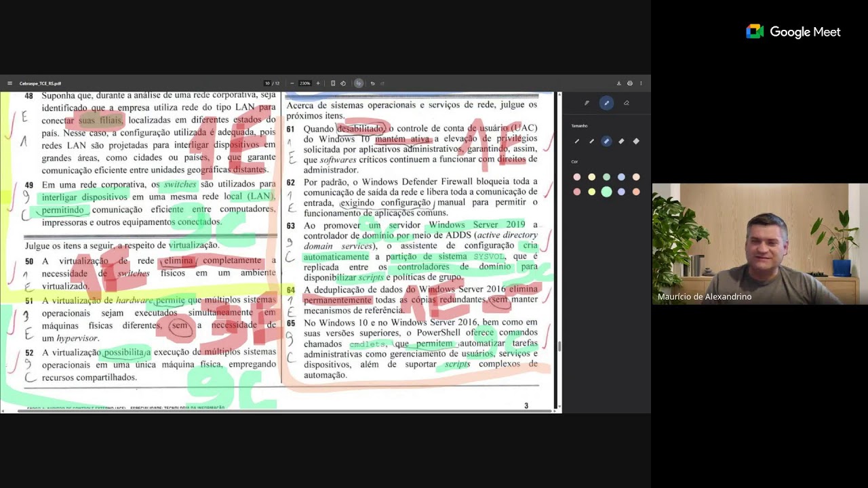868x488 pixels.
Task: Pick the red-pink color, bottom row
Action: [577, 192]
